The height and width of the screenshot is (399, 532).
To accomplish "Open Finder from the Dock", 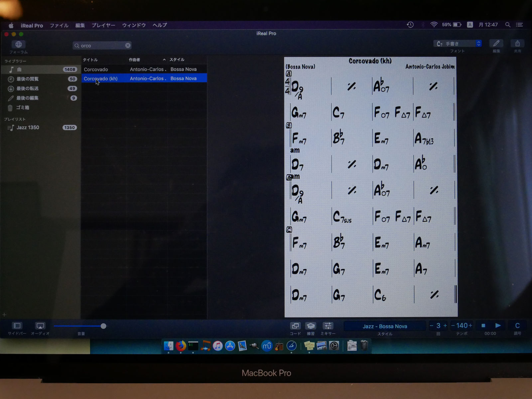I will tap(169, 346).
